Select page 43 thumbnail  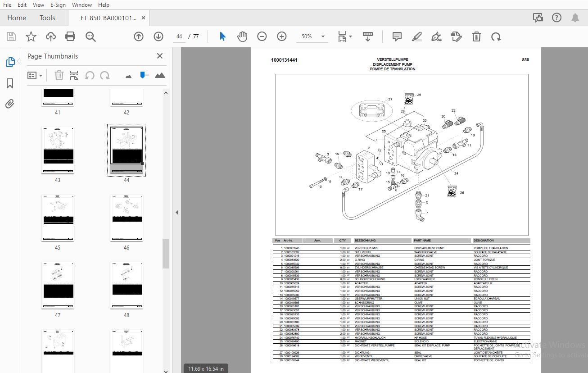click(58, 150)
